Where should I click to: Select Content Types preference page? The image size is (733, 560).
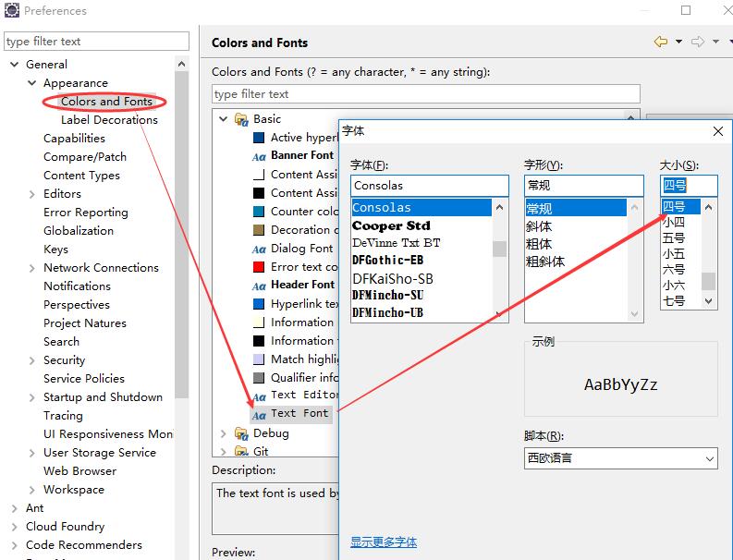click(82, 176)
